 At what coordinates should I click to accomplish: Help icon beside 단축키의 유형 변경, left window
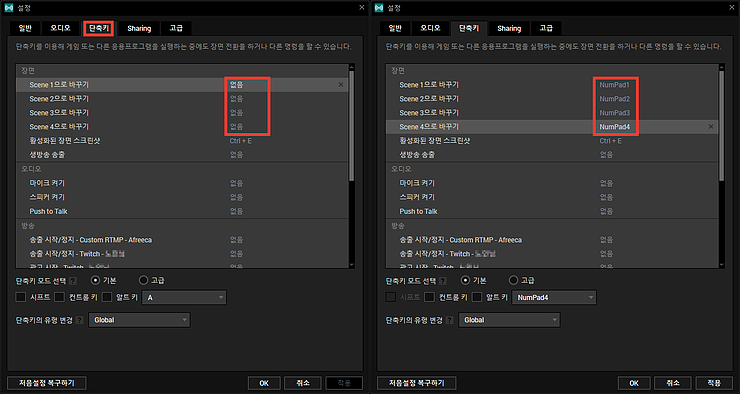80,320
